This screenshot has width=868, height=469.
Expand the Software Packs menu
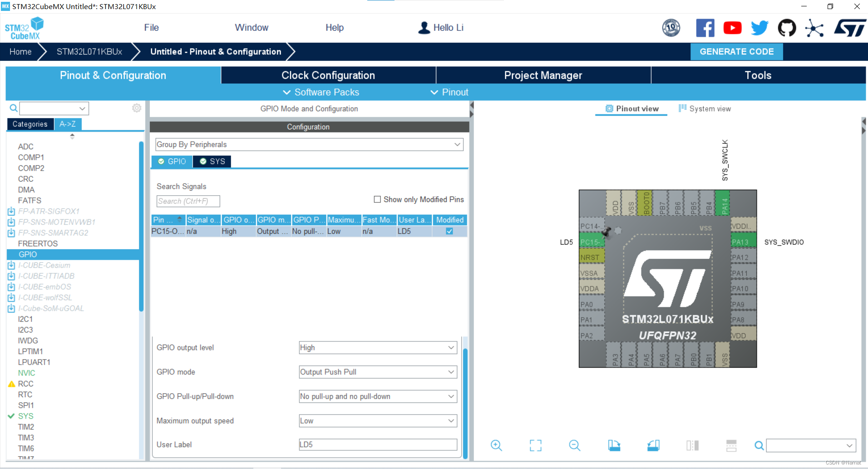pos(321,92)
